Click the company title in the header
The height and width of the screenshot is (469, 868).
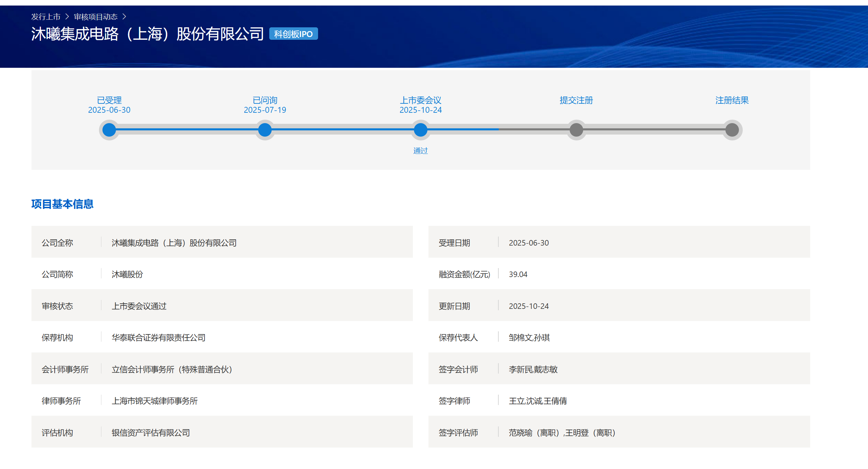click(147, 34)
